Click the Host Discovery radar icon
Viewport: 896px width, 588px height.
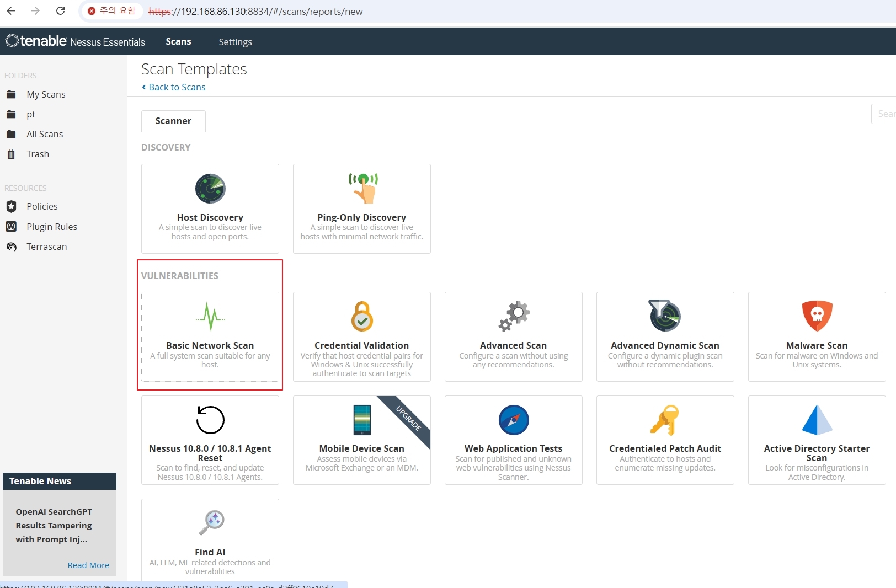tap(210, 189)
